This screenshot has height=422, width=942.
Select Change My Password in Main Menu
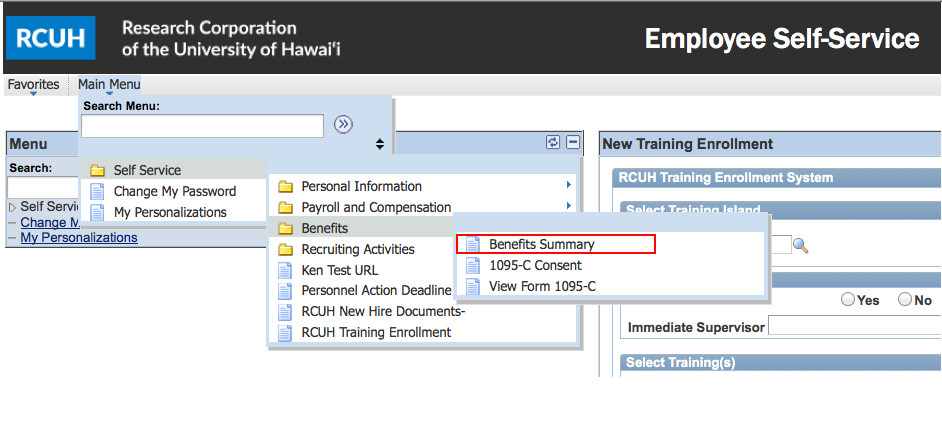[x=175, y=192]
